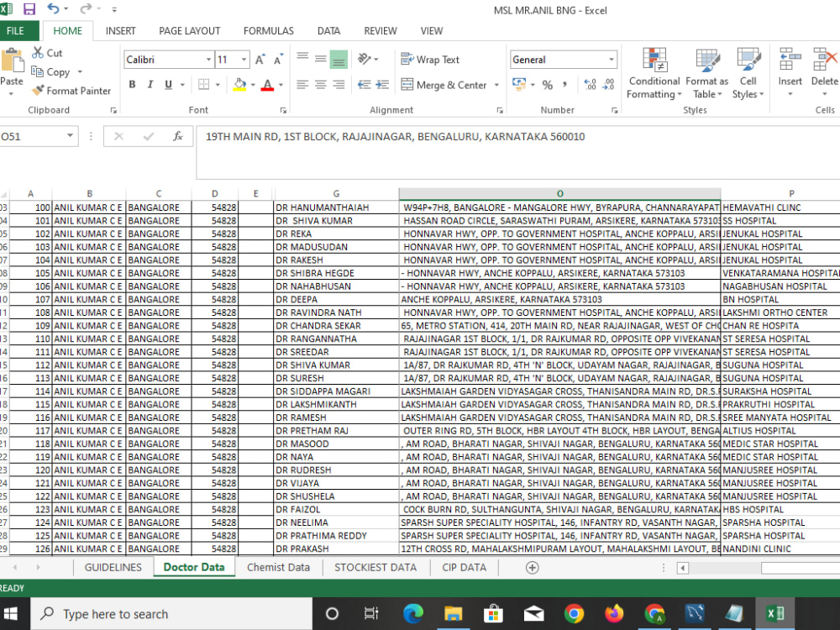Click Accounting Number Format icon
Viewport: 840px width, 630px height.
[x=519, y=84]
